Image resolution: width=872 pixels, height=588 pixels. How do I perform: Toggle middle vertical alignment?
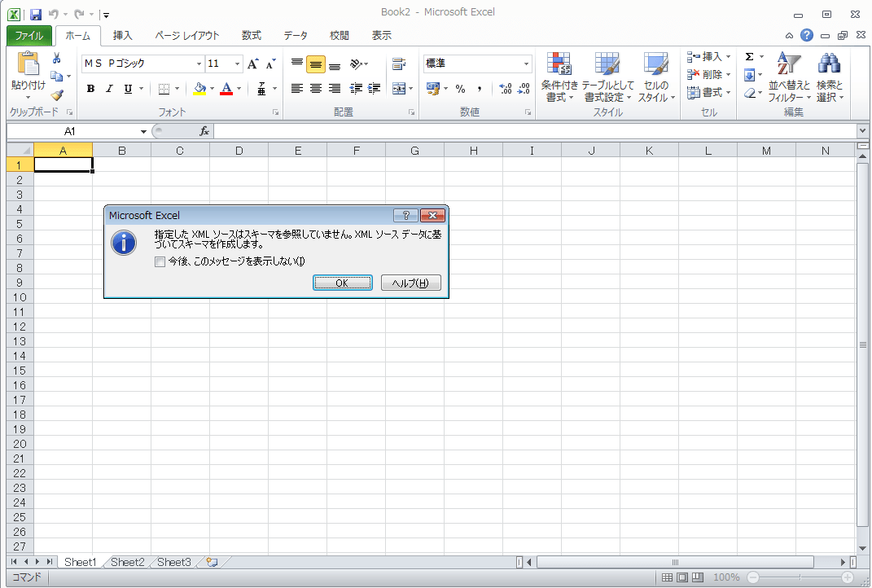(x=316, y=64)
